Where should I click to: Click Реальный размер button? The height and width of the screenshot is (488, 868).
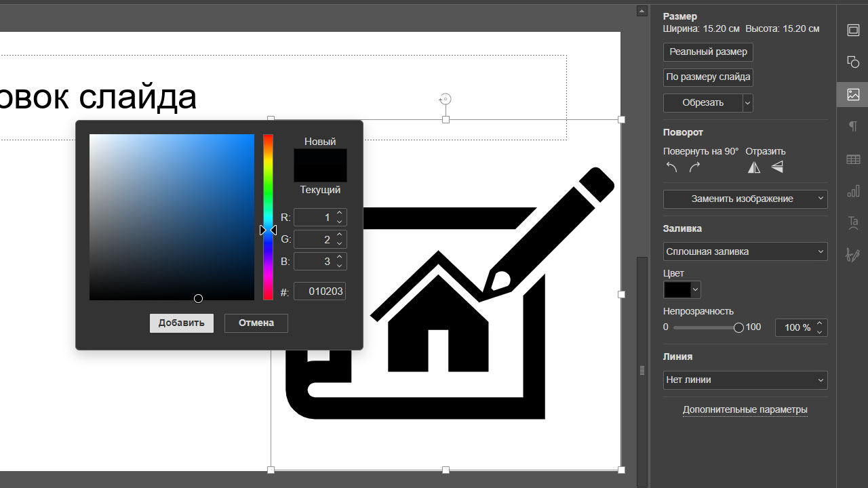[708, 52]
